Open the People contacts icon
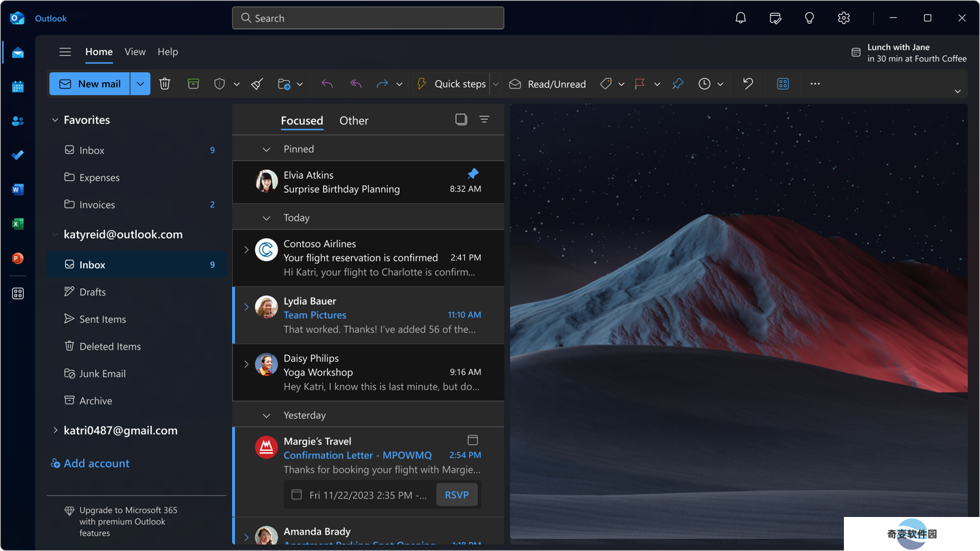Viewport: 980px width, 551px height. click(18, 121)
